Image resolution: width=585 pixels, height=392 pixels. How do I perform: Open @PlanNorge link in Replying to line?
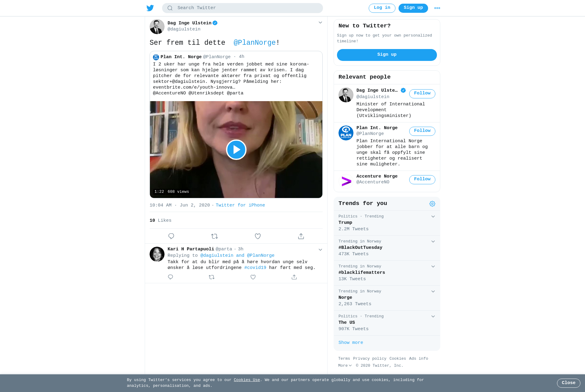click(261, 256)
